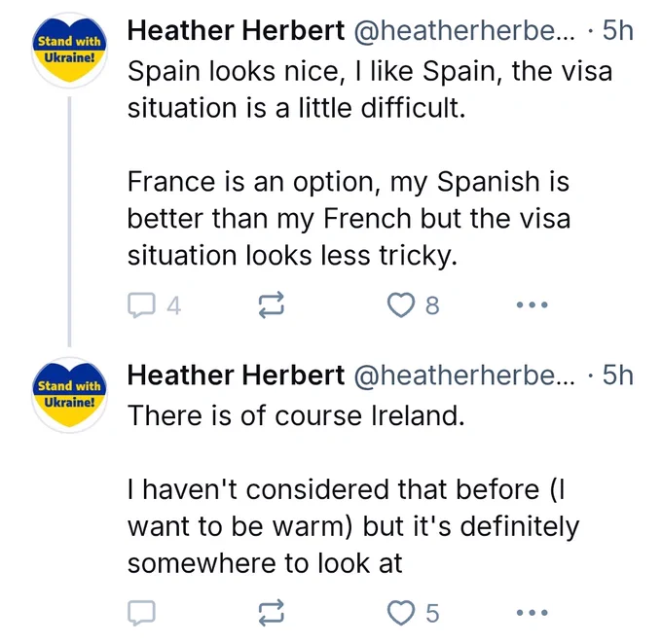This screenshot has width=662, height=644.
Task: Retweet the tweet about Ireland
Action: (x=271, y=612)
